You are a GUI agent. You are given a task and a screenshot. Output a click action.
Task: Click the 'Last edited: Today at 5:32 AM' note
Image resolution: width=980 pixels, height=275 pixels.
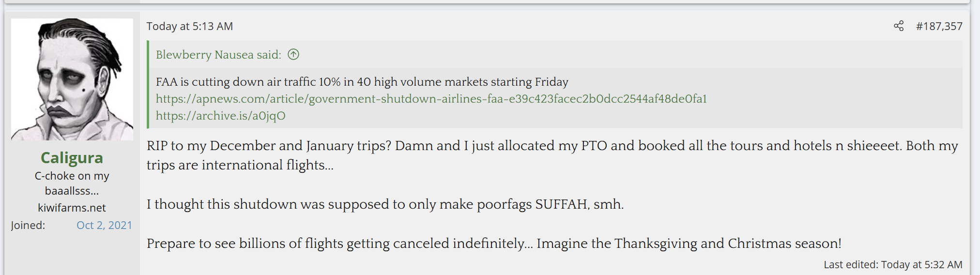coord(893,264)
